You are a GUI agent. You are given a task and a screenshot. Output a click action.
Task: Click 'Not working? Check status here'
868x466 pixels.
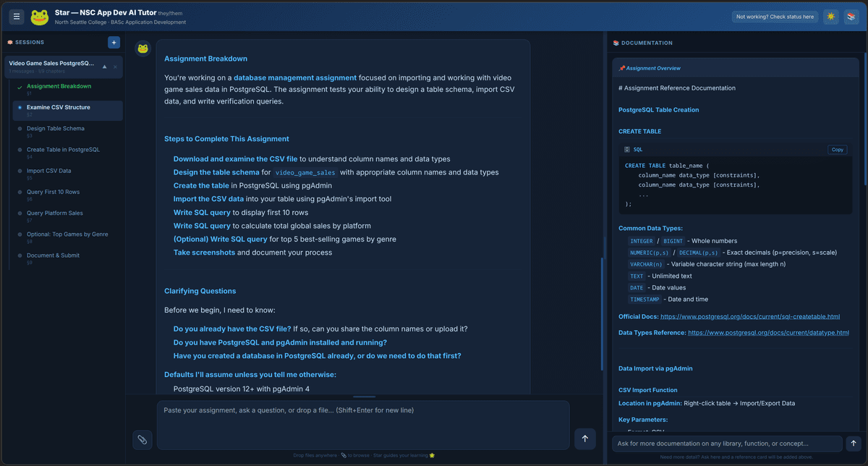pyautogui.click(x=775, y=16)
